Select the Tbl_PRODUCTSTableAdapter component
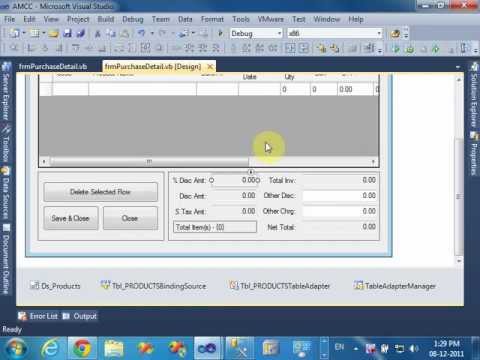The image size is (480, 360). (280, 286)
